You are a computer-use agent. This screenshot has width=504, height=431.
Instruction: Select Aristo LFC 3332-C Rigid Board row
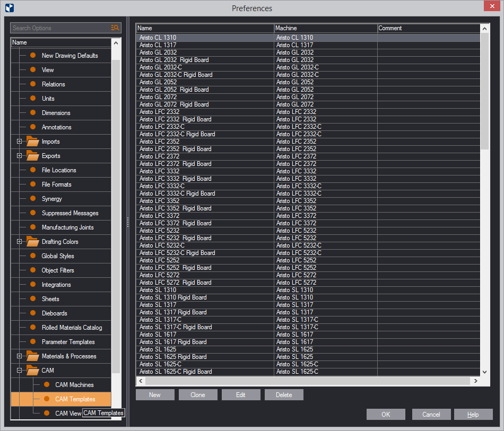308,193
